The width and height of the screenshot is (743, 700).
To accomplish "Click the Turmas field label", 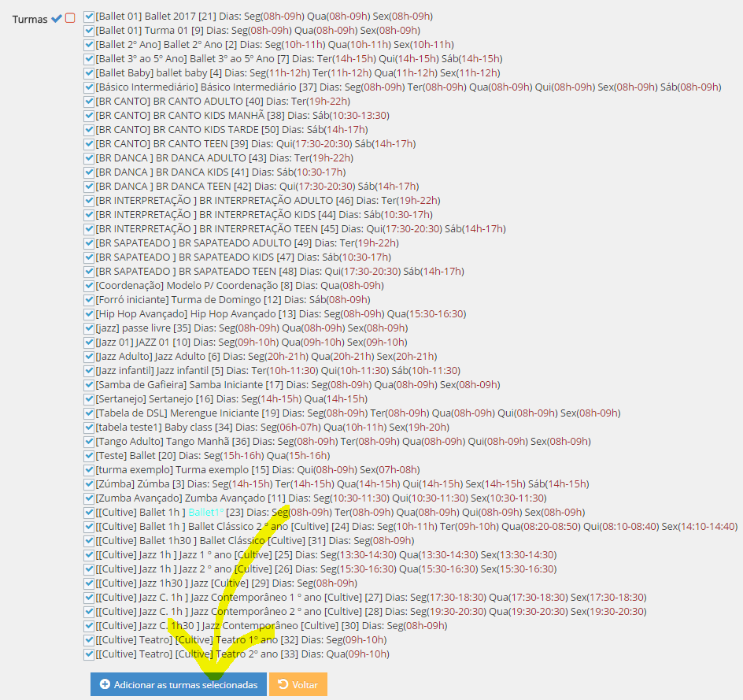I will (30, 20).
